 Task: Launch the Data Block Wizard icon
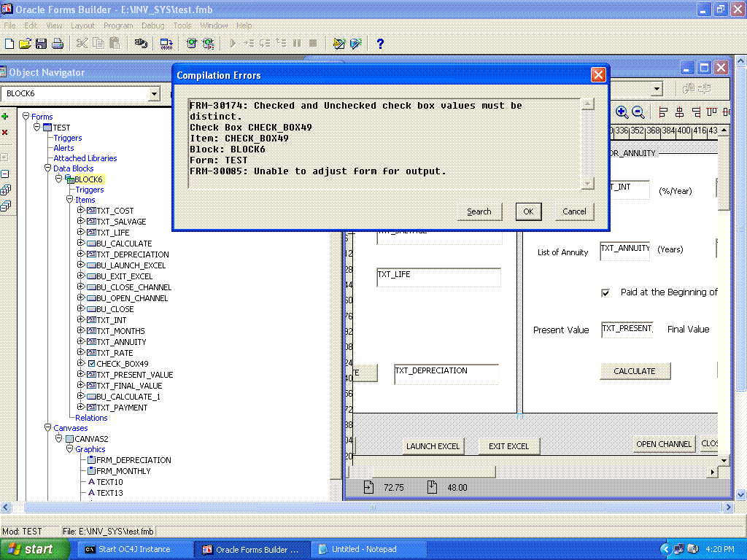pos(339,44)
